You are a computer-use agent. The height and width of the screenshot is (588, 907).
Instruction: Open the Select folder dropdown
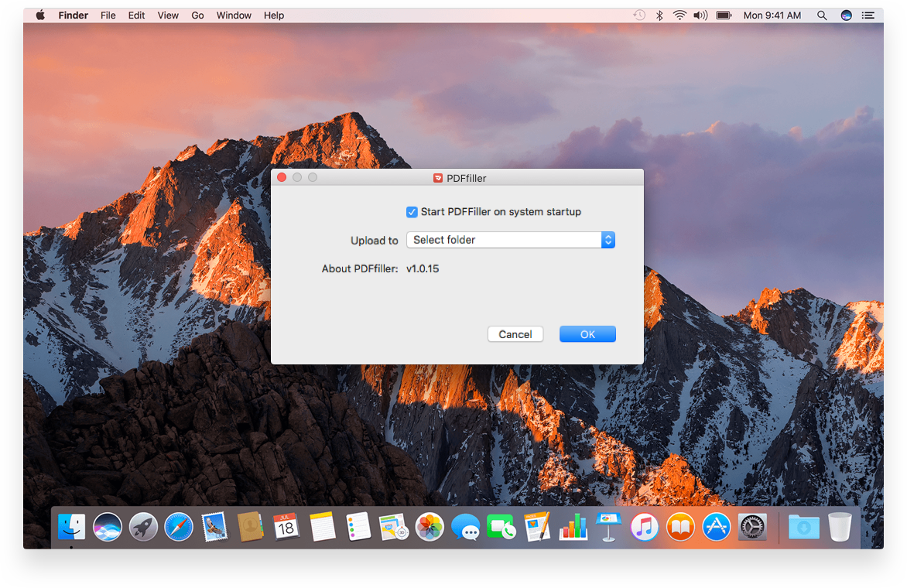click(511, 240)
